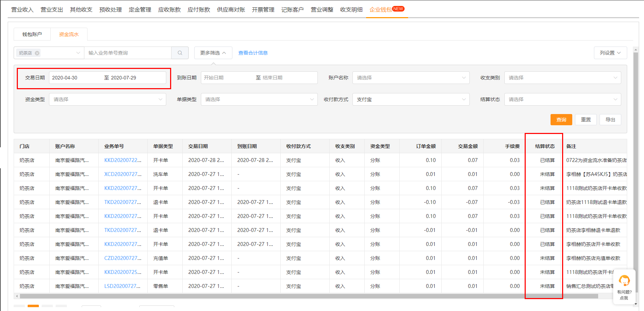Click the 业务单号 search input field

point(128,53)
